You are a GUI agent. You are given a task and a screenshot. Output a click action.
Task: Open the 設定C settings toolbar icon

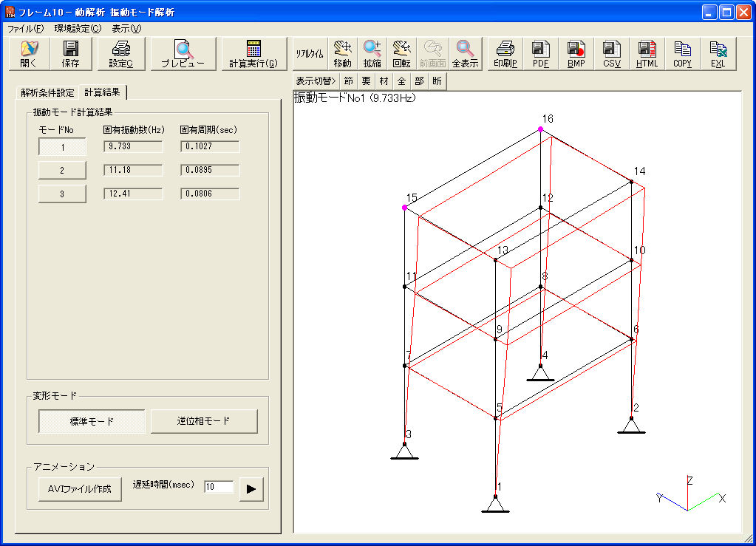click(x=120, y=54)
